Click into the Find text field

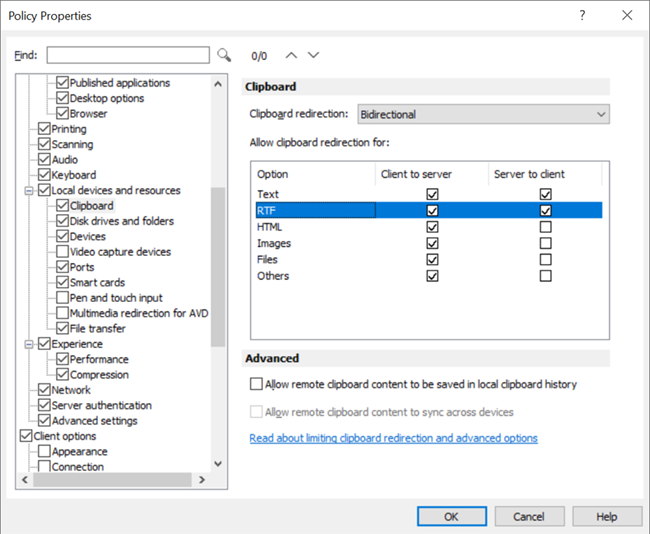click(x=128, y=55)
